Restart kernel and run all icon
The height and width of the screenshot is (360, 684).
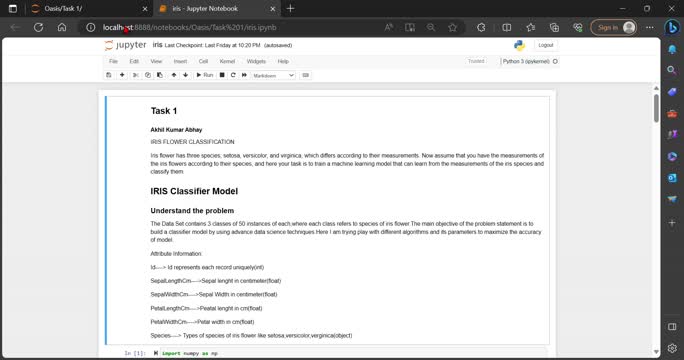pyautogui.click(x=244, y=75)
